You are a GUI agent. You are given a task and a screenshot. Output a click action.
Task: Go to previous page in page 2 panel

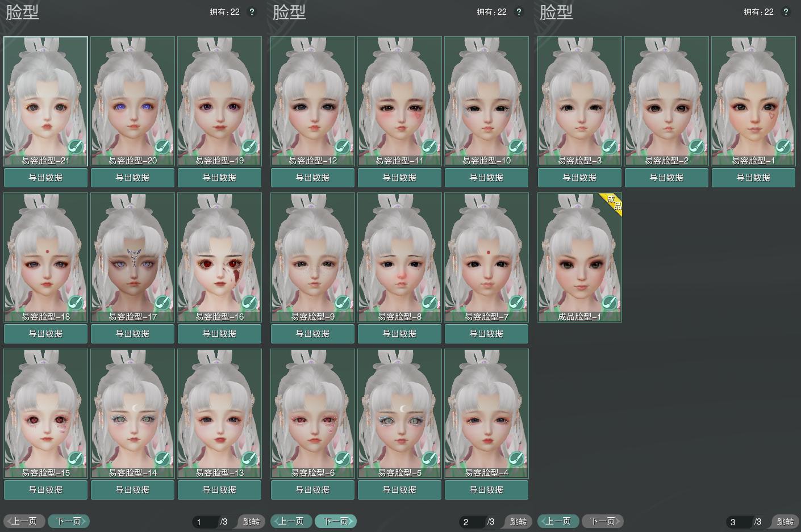pos(291,521)
